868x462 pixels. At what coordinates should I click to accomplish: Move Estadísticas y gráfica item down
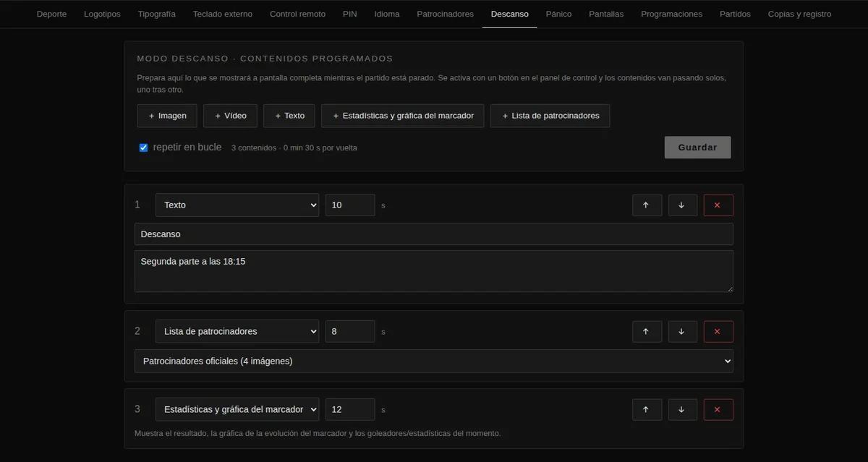[x=683, y=409]
